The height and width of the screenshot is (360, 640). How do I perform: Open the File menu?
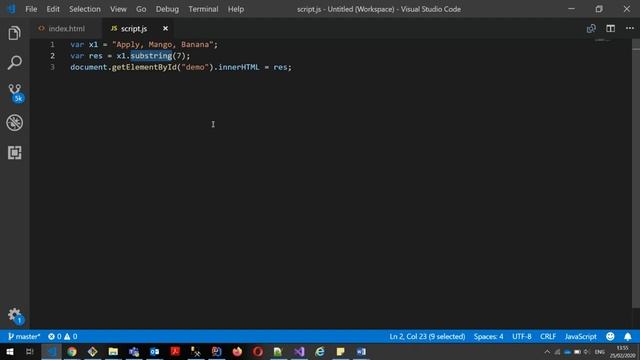[x=31, y=9]
